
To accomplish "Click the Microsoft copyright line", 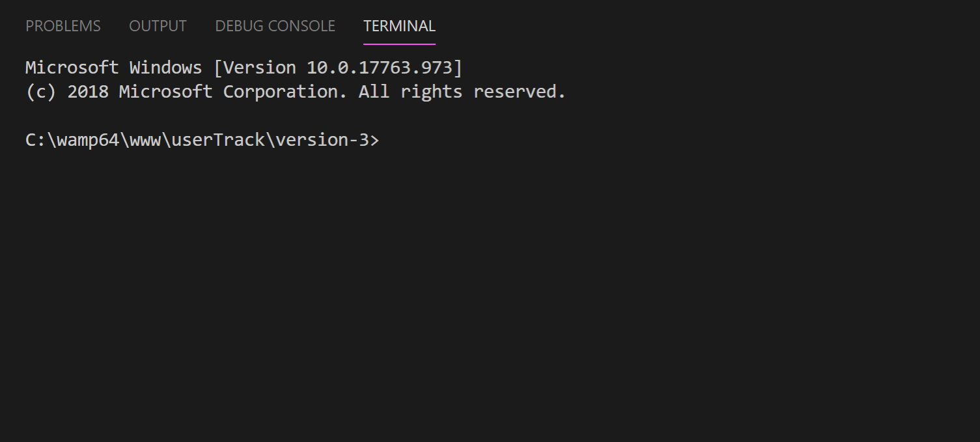I will pos(294,91).
